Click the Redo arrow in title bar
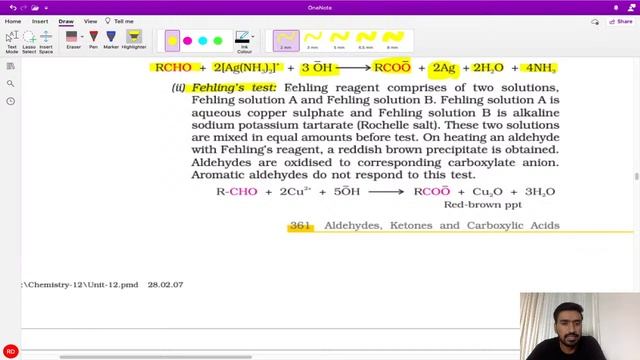640x360 pixels. coord(24,8)
